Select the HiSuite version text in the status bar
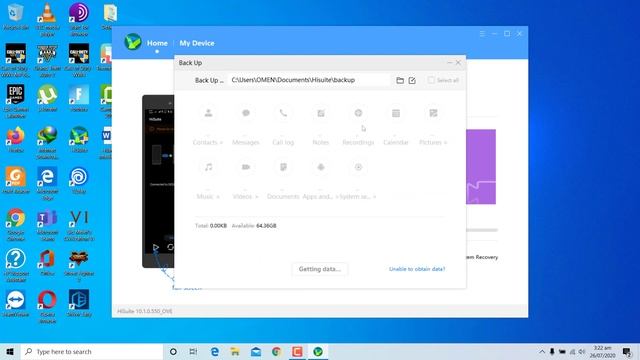 (144, 311)
